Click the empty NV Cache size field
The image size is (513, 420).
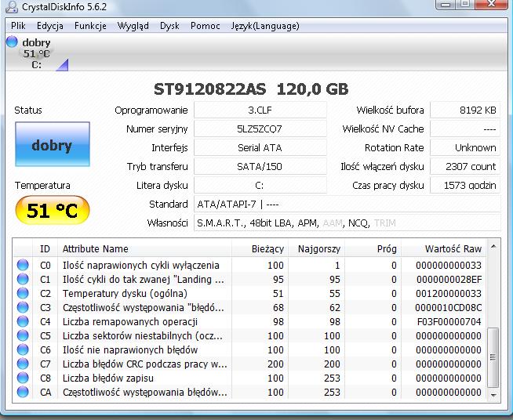[465, 129]
